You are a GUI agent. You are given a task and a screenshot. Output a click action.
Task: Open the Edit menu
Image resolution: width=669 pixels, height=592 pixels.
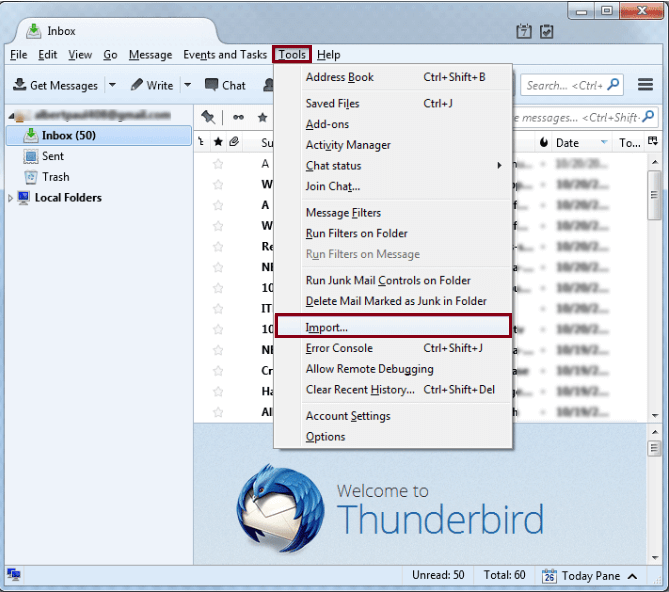point(47,55)
